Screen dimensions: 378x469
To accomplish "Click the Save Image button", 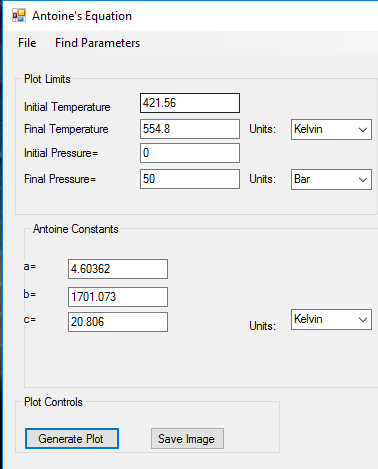I will 187,439.
